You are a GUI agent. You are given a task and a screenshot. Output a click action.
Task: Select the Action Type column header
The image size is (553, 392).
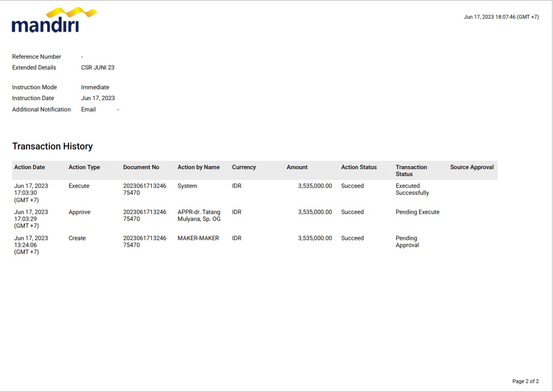tap(84, 167)
